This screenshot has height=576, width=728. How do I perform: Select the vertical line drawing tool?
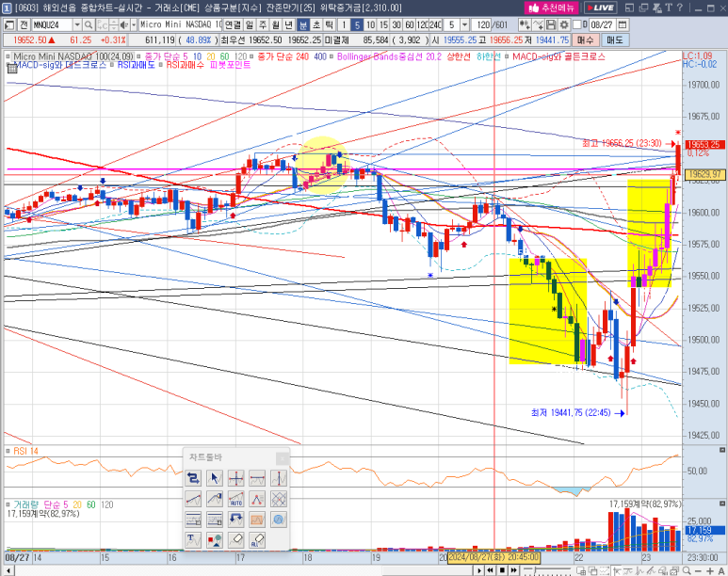point(279,477)
